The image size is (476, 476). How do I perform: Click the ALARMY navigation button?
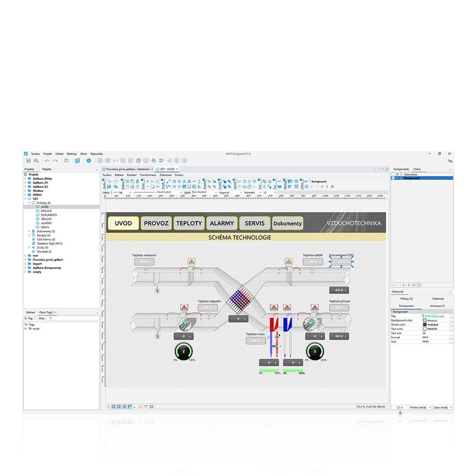click(x=222, y=223)
